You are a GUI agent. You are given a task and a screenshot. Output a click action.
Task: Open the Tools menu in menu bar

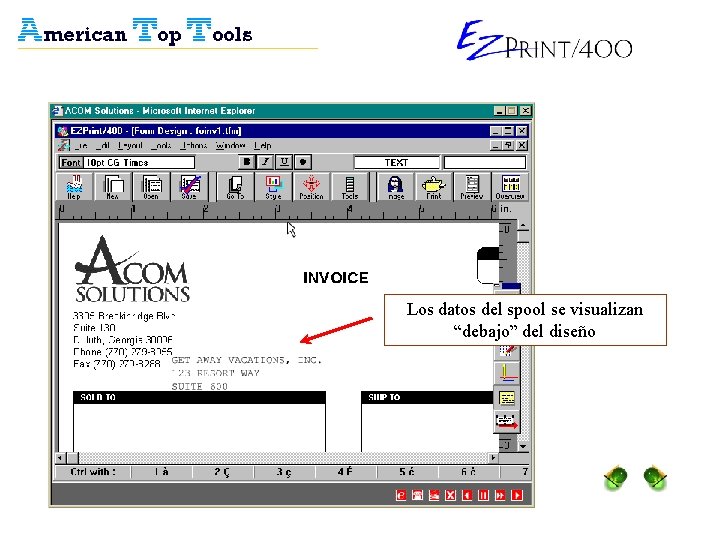(161, 146)
